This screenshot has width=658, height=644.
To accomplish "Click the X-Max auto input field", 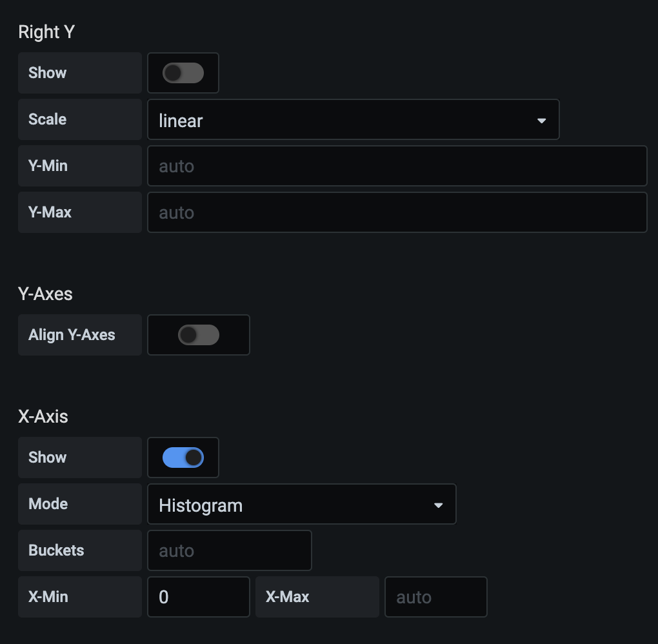I will (435, 596).
